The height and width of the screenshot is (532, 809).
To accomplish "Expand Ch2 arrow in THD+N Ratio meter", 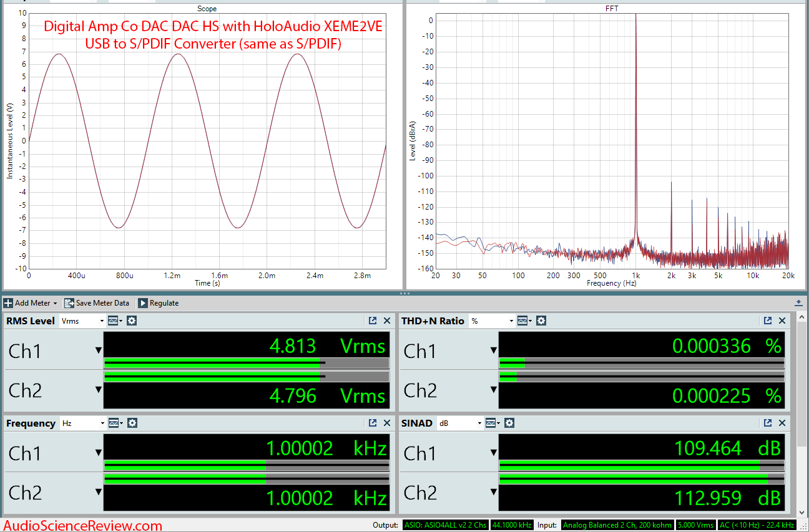I will [x=493, y=390].
